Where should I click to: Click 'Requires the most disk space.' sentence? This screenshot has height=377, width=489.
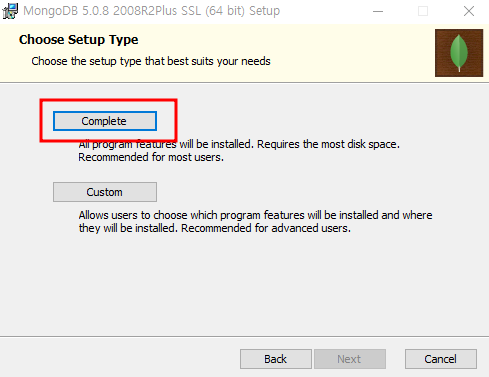[328, 144]
